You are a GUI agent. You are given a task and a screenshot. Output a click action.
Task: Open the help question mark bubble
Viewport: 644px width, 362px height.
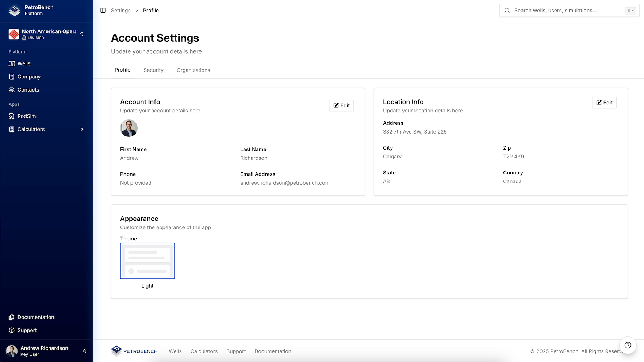click(x=628, y=345)
